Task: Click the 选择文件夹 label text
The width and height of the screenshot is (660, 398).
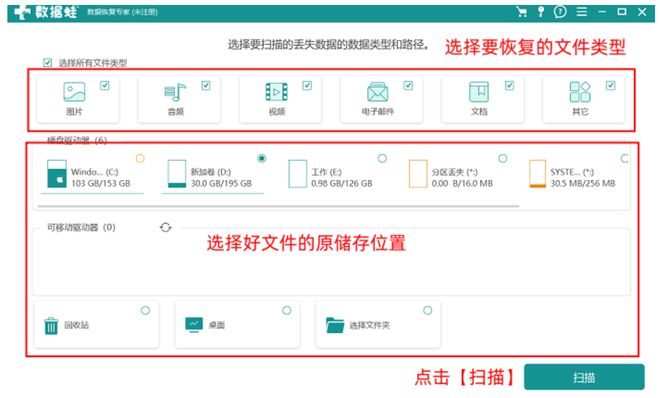Action: point(370,325)
